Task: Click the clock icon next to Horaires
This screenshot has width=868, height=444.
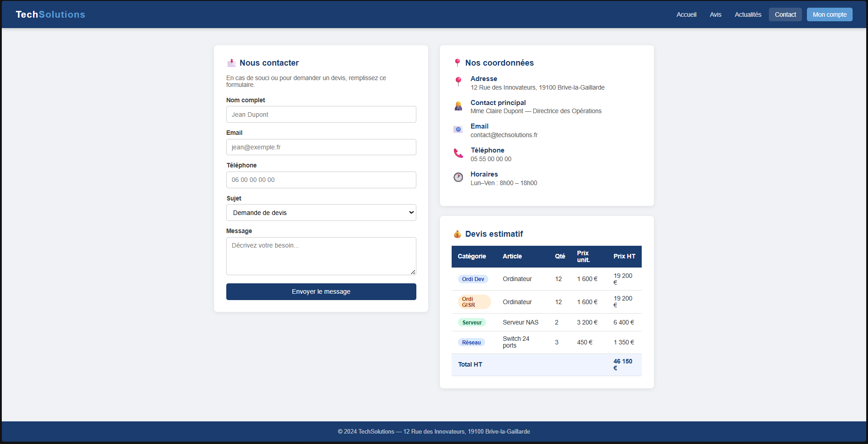Action: coord(458,177)
